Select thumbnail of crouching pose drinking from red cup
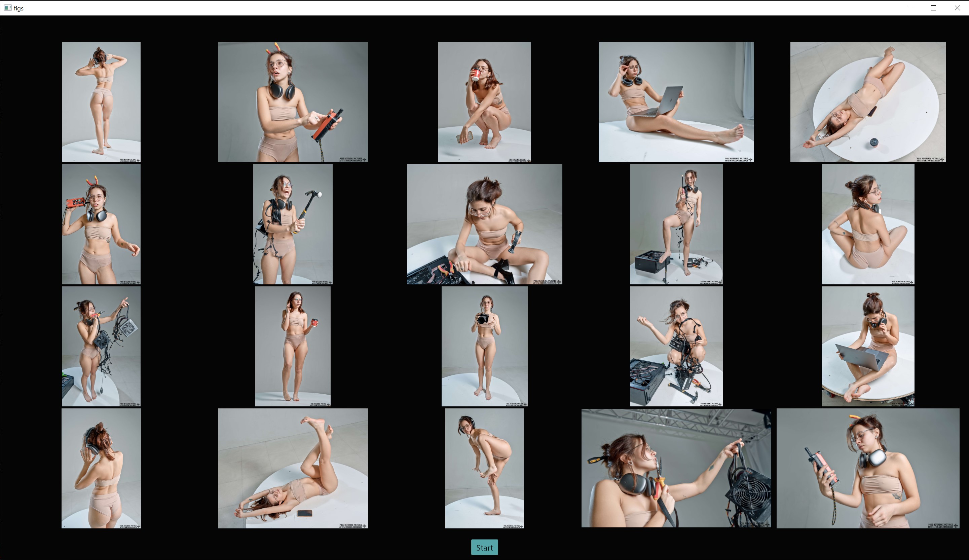 (x=484, y=102)
